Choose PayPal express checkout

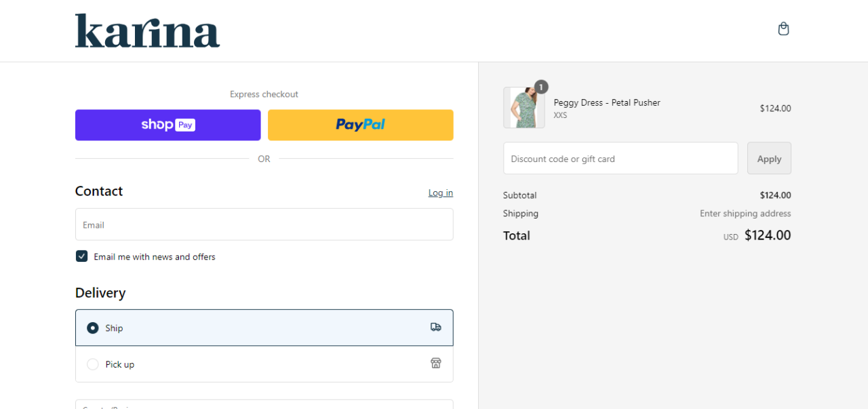[360, 125]
